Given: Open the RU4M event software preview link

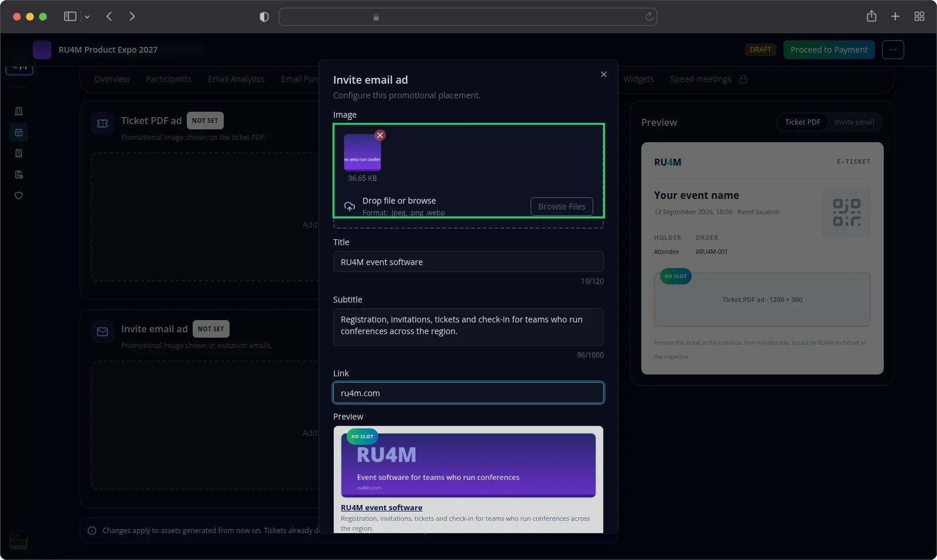Looking at the screenshot, I should click(x=381, y=507).
